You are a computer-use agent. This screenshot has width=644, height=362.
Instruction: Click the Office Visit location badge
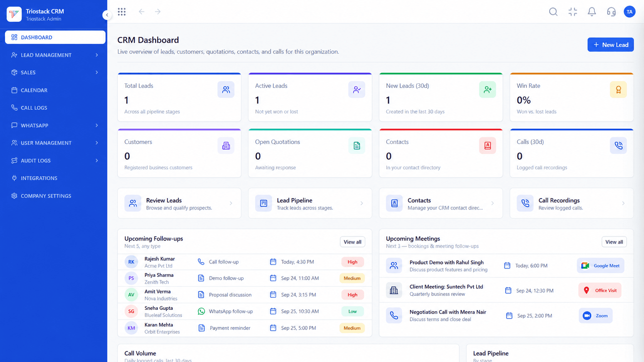[x=600, y=290]
